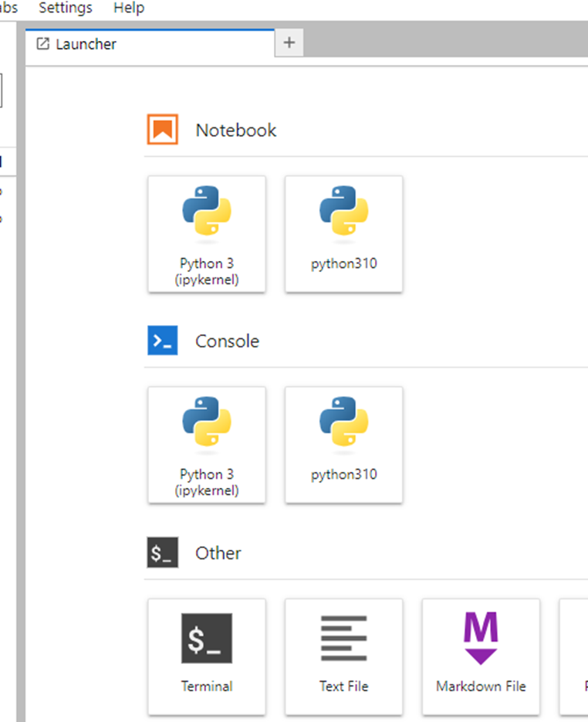This screenshot has width=588, height=722.
Task: Create a new Text File
Action: [x=343, y=656]
